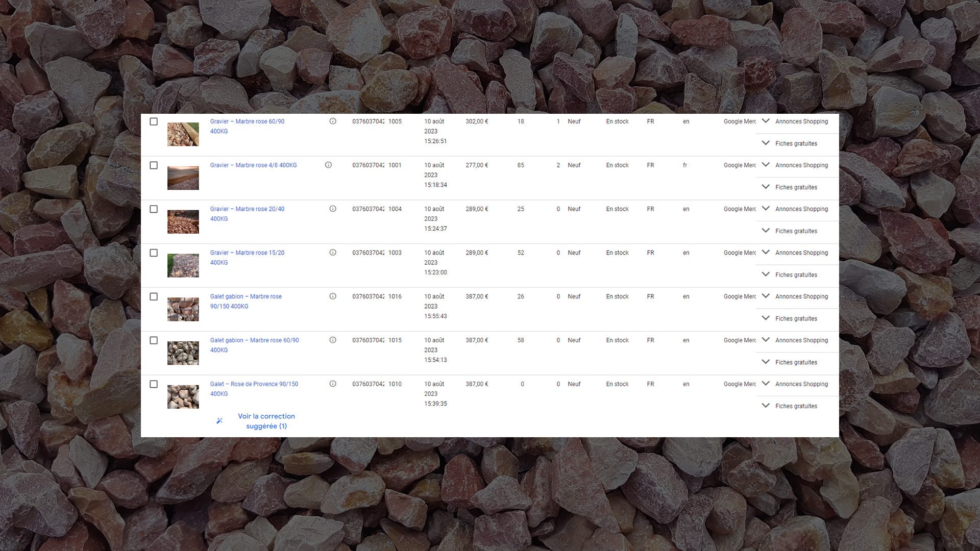Expand Annonces Shopping for item 1004

(766, 209)
